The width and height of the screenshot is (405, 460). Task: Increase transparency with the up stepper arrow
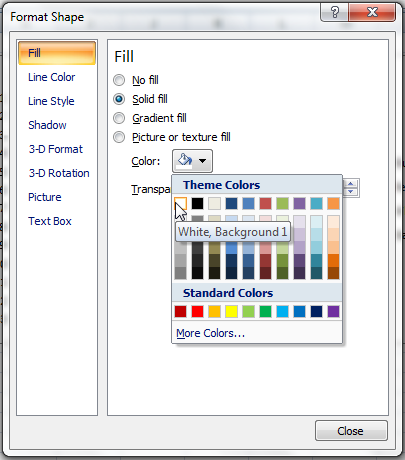click(350, 184)
